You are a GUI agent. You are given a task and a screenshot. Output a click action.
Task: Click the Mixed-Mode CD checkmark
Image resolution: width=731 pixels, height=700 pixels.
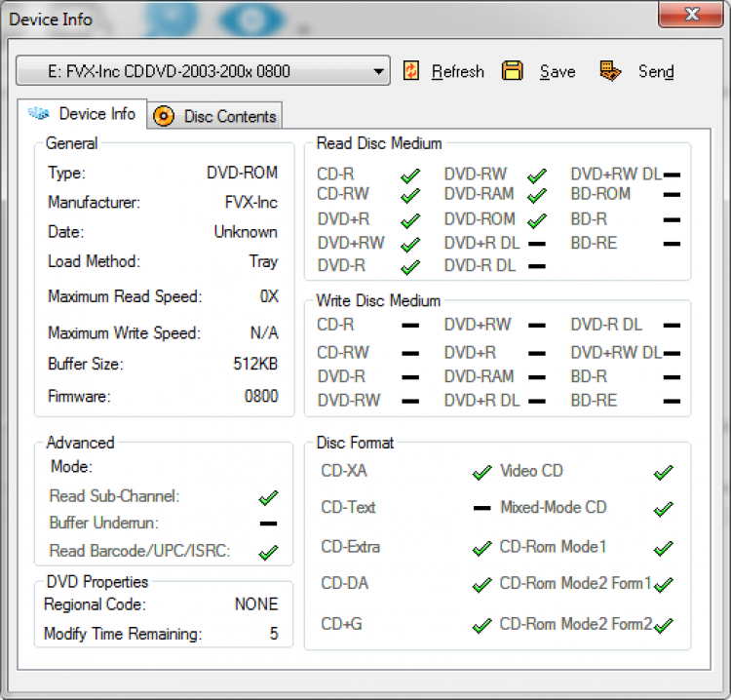point(664,509)
